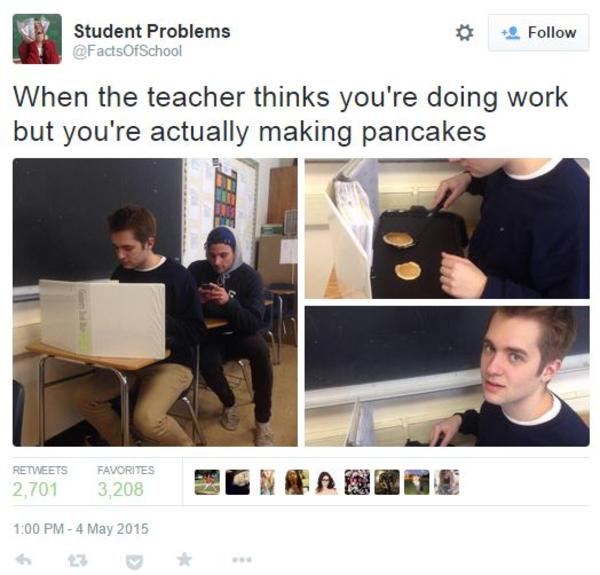Follow the Student Problems account
Screen dimensions: 600x575
(538, 33)
